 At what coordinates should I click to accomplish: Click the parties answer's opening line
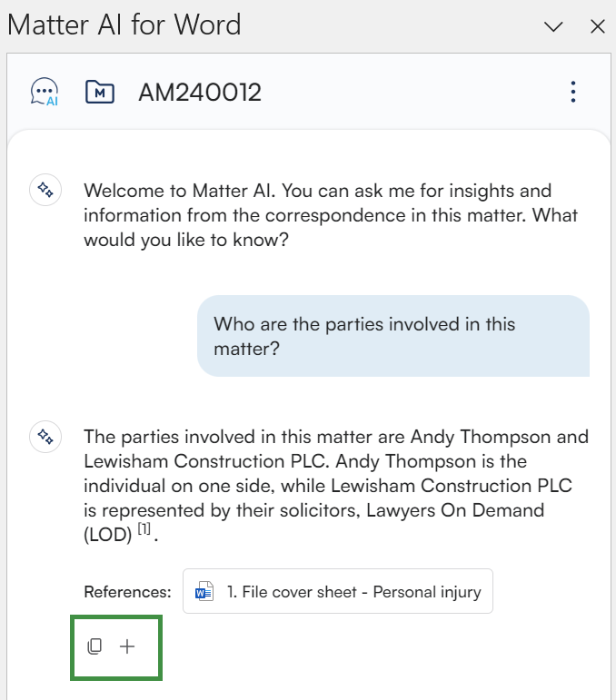(x=336, y=437)
